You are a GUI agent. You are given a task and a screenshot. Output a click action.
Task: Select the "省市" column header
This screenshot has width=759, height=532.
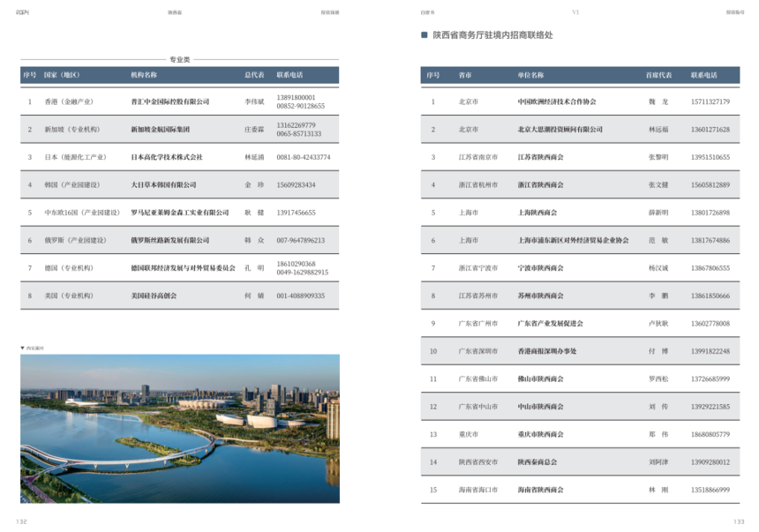[x=465, y=75]
